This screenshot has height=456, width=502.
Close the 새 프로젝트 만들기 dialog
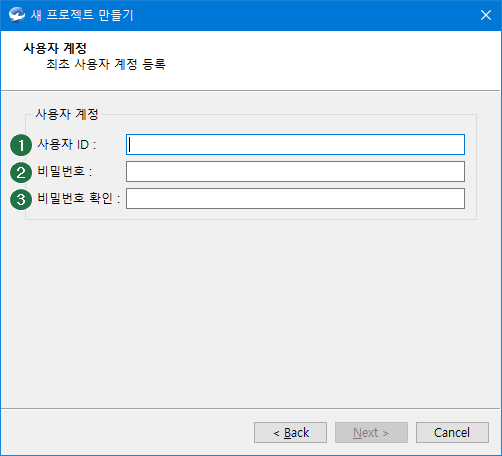click(486, 15)
